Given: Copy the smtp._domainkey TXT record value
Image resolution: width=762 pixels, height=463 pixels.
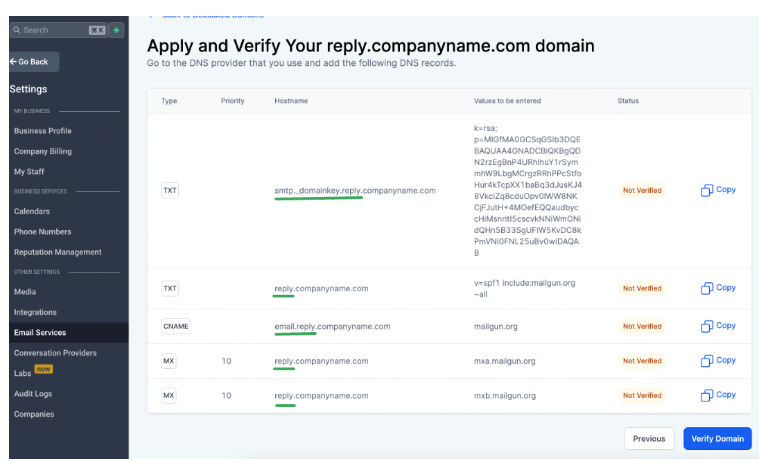Looking at the screenshot, I should (718, 190).
